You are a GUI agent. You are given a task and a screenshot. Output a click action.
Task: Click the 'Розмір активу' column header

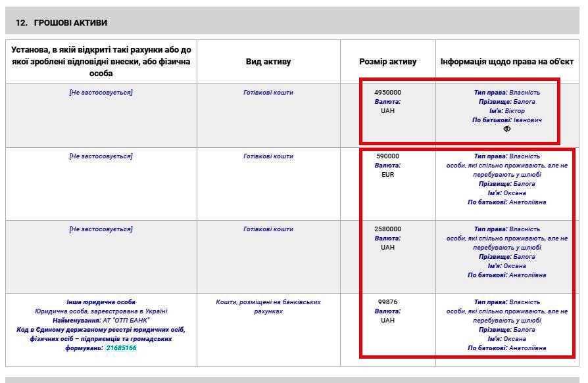coord(387,62)
